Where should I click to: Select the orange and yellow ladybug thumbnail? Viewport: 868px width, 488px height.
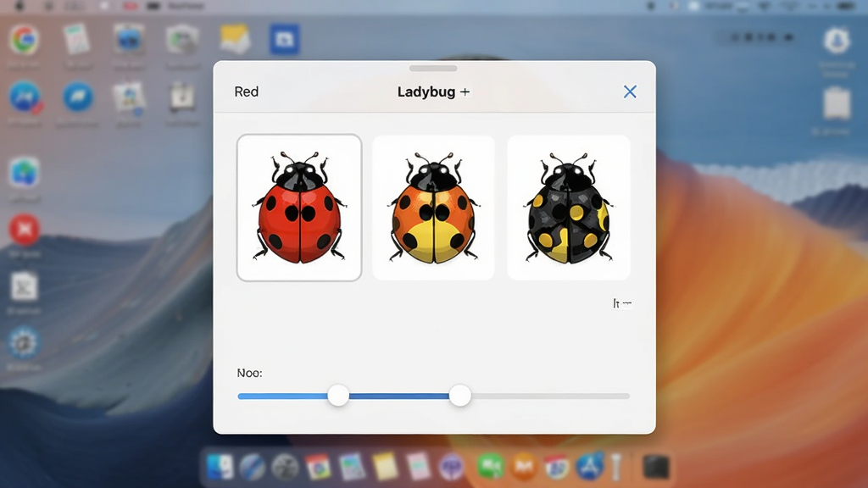coord(433,208)
